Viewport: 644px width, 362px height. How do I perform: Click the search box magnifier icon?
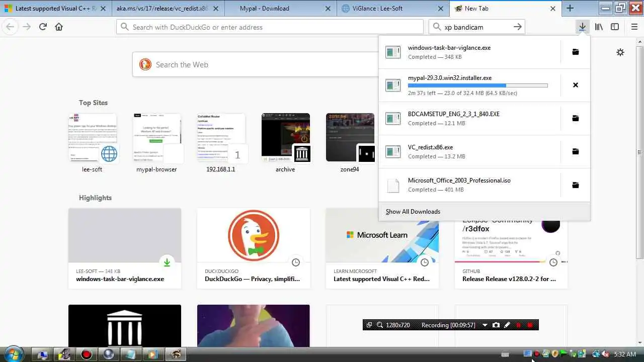click(x=437, y=27)
